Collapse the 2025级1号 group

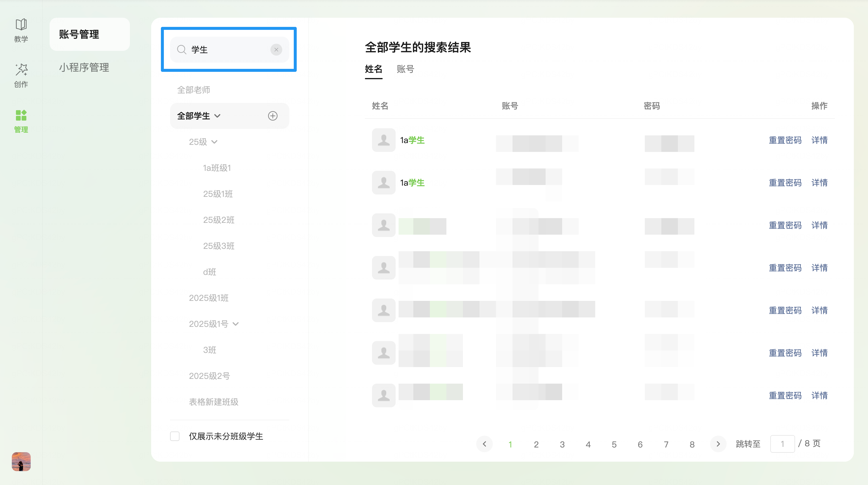click(236, 324)
